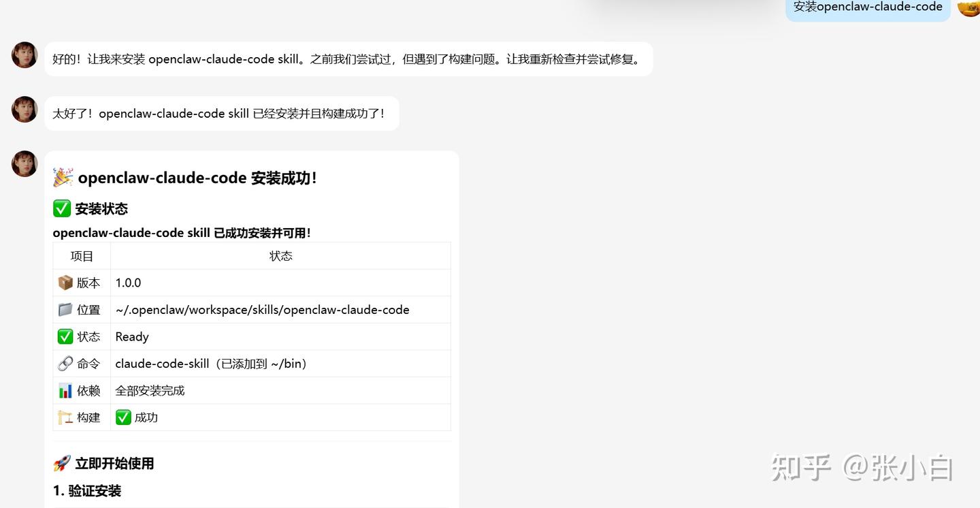Click the heading 1. 验证安装
The image size is (980, 508).
pos(87,491)
